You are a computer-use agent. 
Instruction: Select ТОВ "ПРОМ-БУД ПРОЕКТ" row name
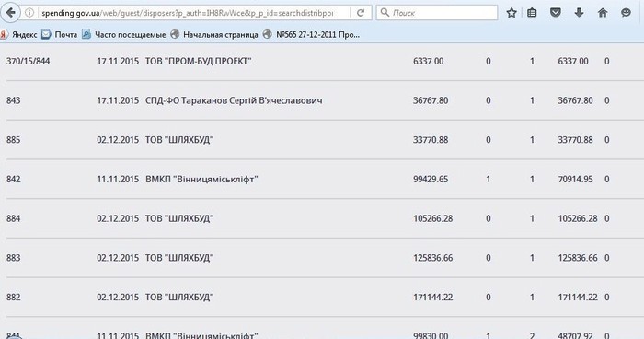click(x=198, y=62)
